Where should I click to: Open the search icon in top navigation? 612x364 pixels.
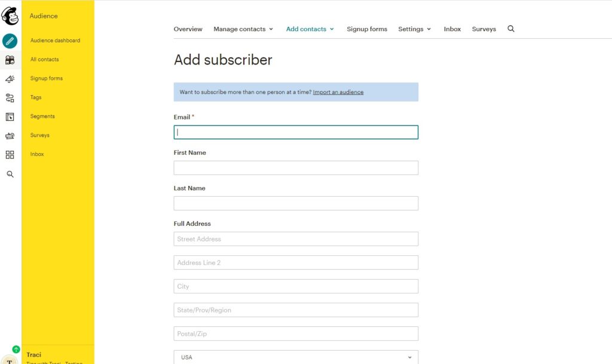click(511, 29)
